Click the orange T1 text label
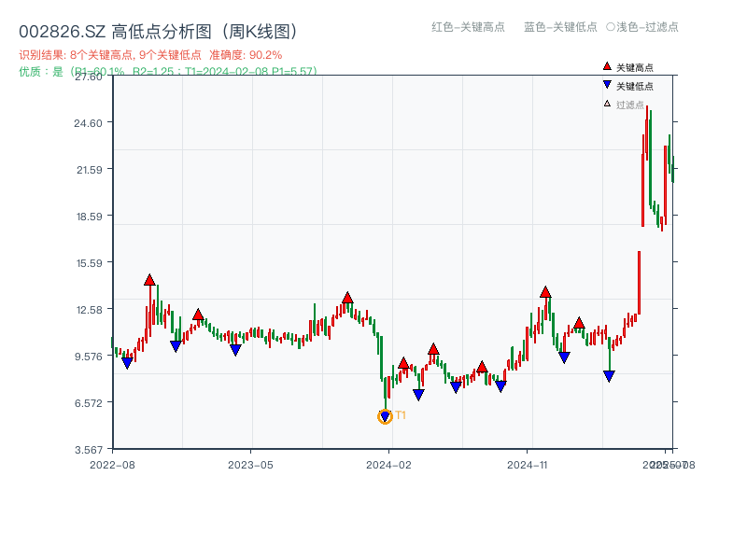 (x=401, y=415)
